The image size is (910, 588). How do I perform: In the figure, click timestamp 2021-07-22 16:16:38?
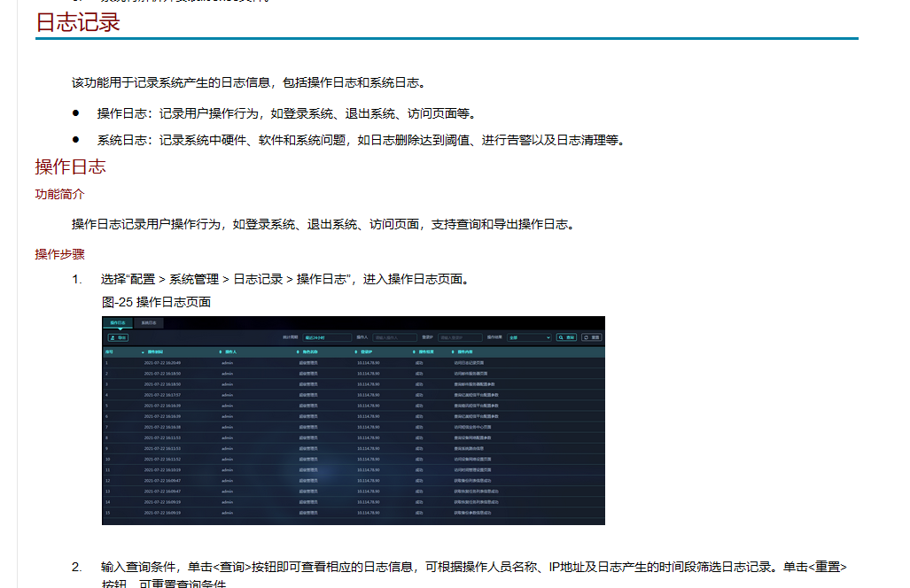[162, 428]
